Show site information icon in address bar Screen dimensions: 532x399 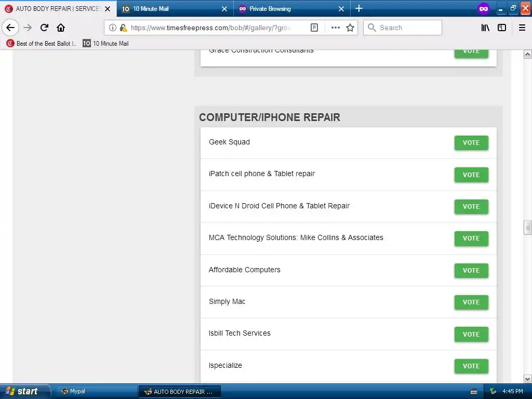(113, 28)
